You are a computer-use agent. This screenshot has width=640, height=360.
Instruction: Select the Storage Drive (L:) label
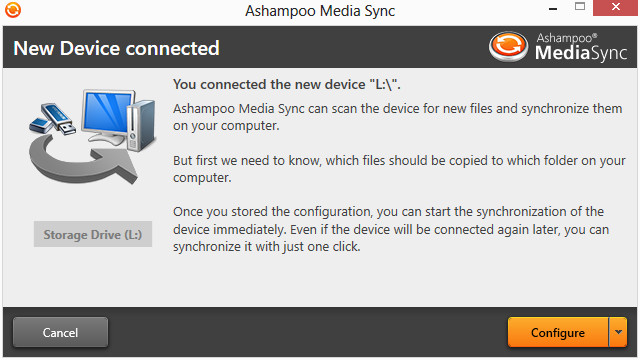click(93, 234)
